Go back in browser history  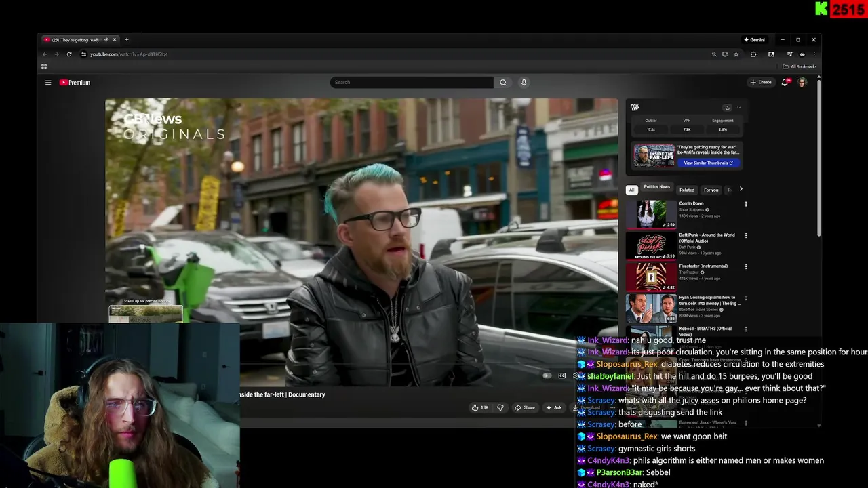(x=45, y=54)
